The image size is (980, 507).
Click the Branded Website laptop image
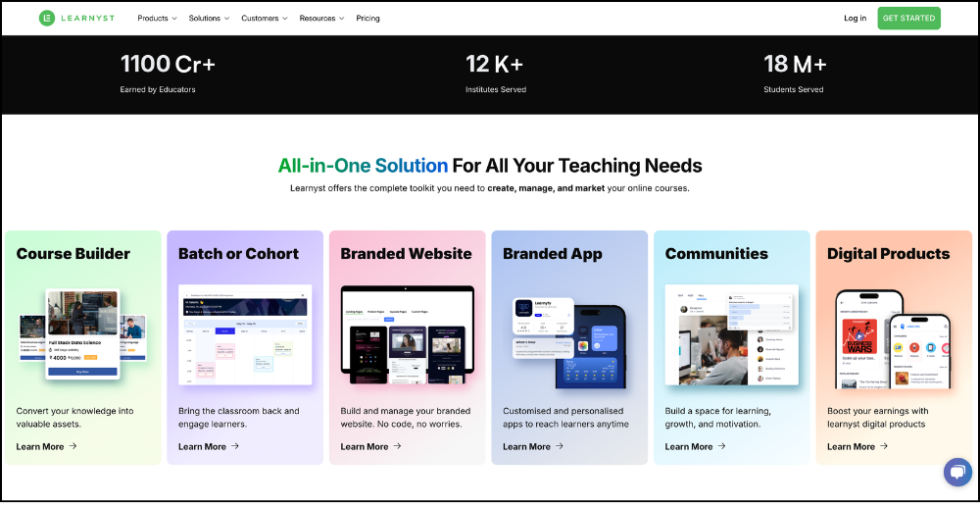pyautogui.click(x=408, y=334)
